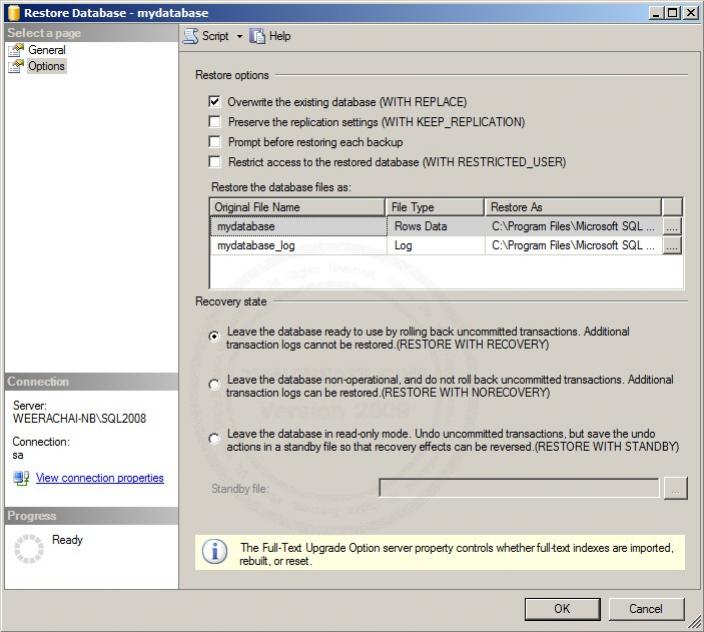Select the mydatabase_log row cell
704x632 pixels.
(x=298, y=246)
